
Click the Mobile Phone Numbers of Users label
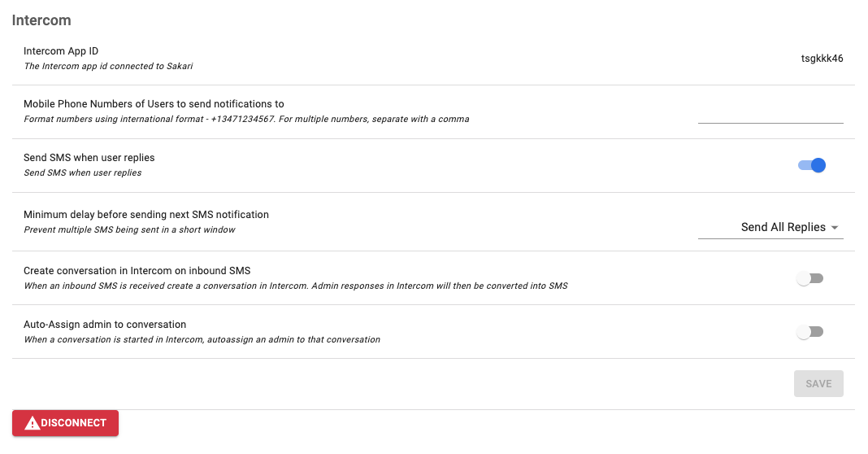point(154,103)
